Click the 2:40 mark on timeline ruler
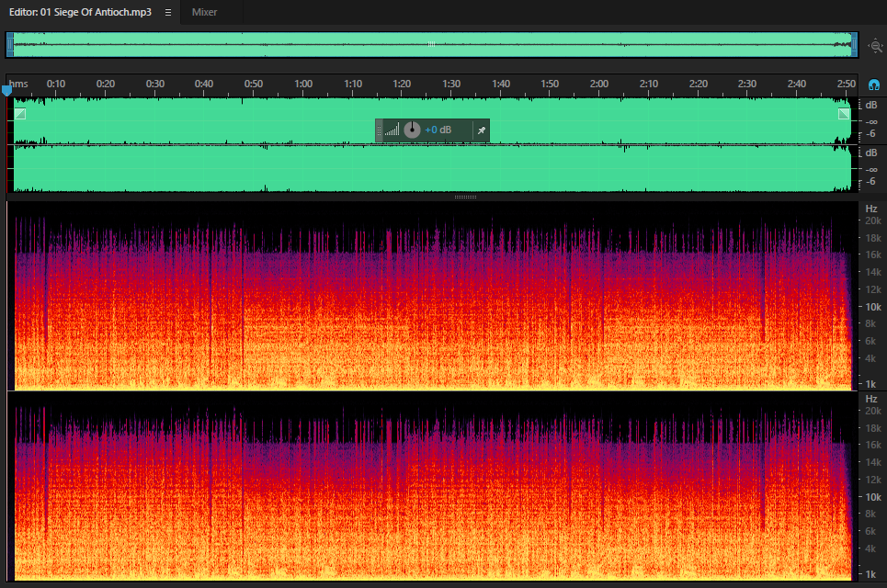This screenshot has width=887, height=588. [x=797, y=84]
